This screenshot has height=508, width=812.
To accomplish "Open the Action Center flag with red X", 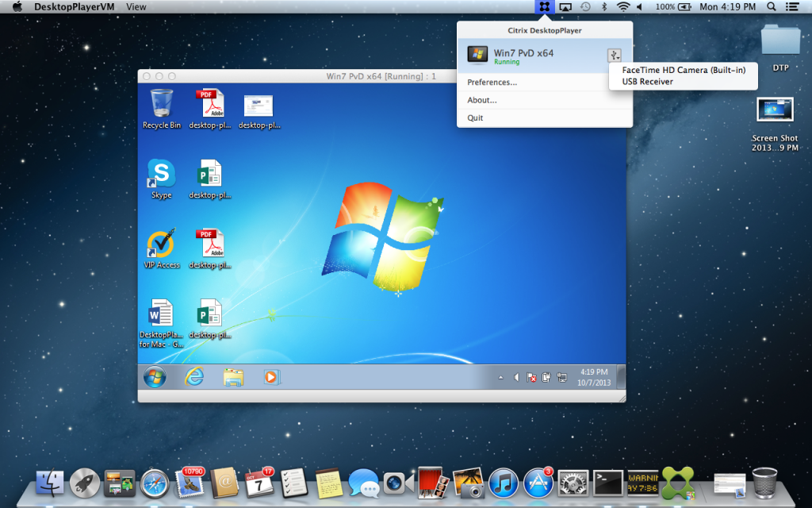I will [x=531, y=377].
